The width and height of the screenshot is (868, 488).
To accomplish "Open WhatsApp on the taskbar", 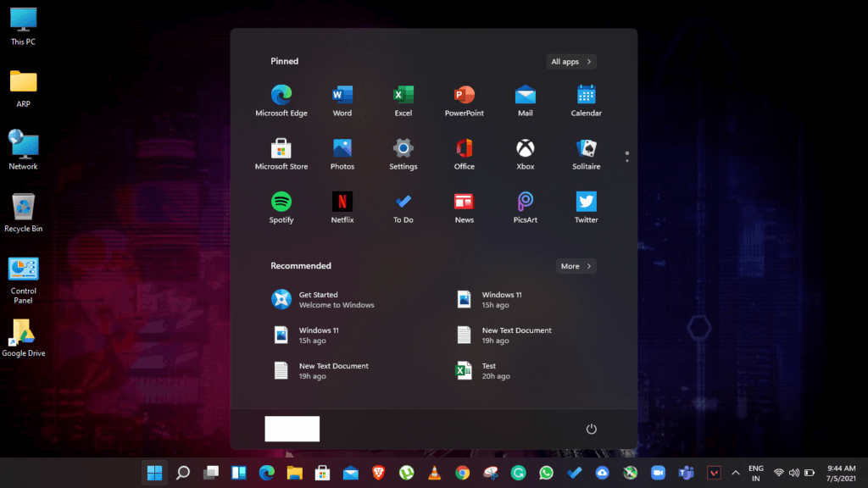I will point(547,473).
